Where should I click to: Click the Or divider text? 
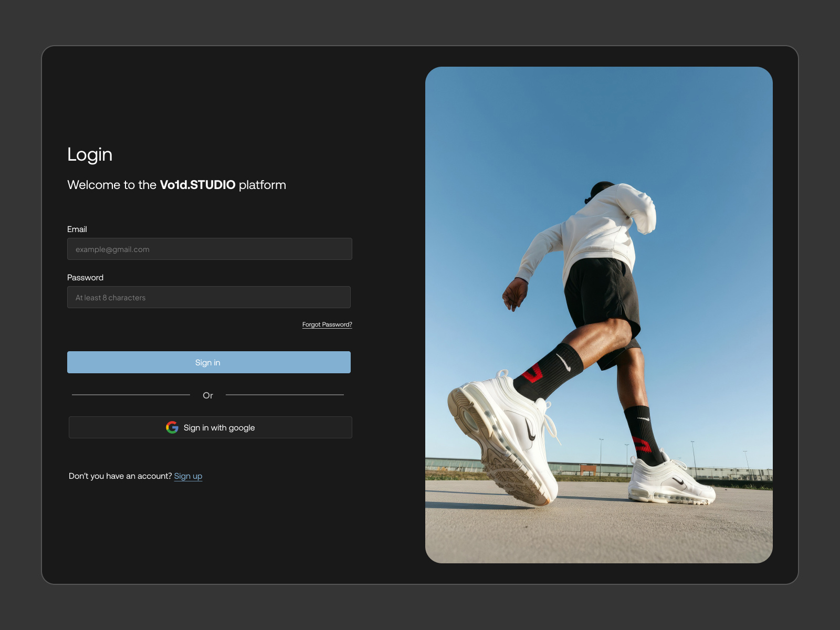click(x=208, y=395)
